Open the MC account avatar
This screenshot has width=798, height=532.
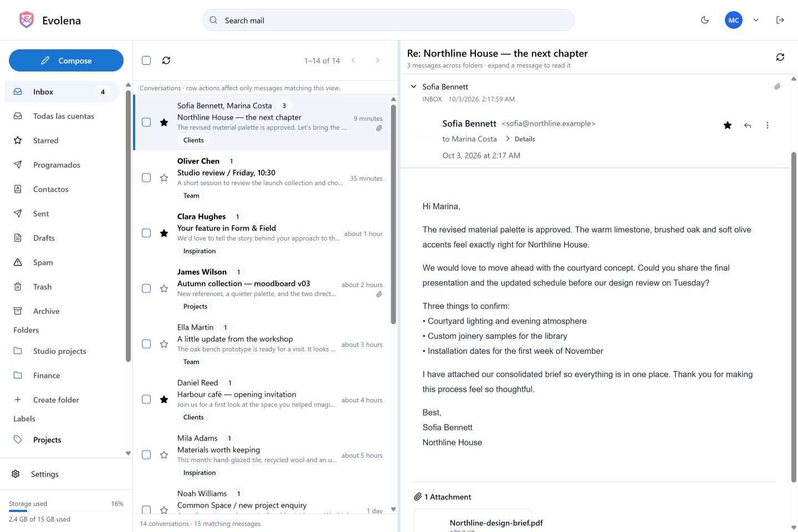[734, 20]
